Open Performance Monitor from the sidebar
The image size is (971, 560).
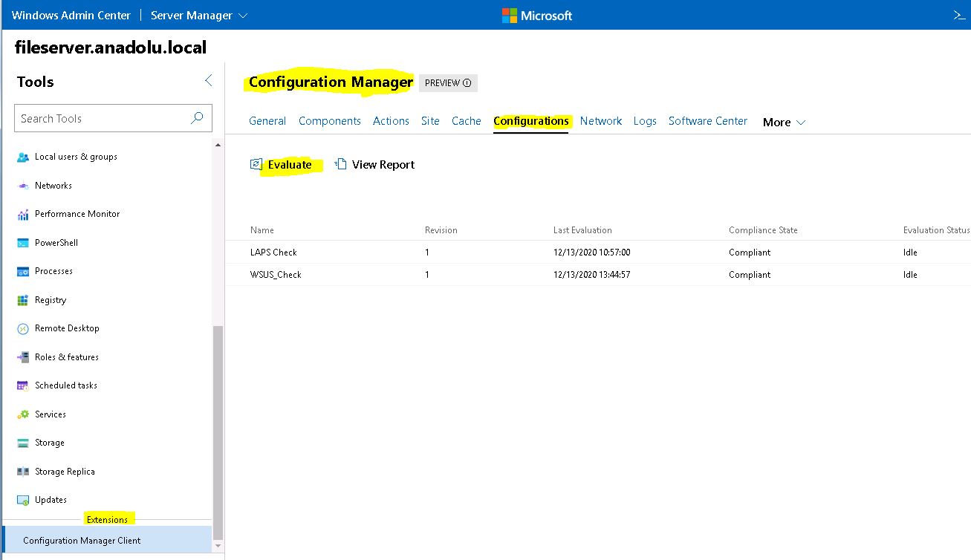[77, 214]
